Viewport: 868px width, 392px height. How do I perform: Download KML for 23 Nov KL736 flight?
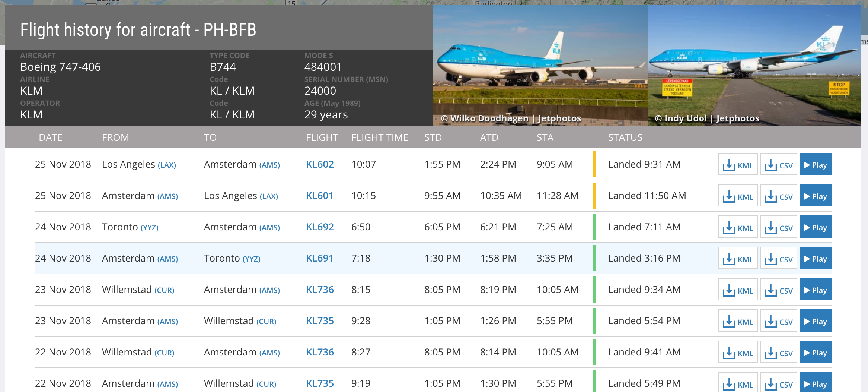[x=738, y=290]
